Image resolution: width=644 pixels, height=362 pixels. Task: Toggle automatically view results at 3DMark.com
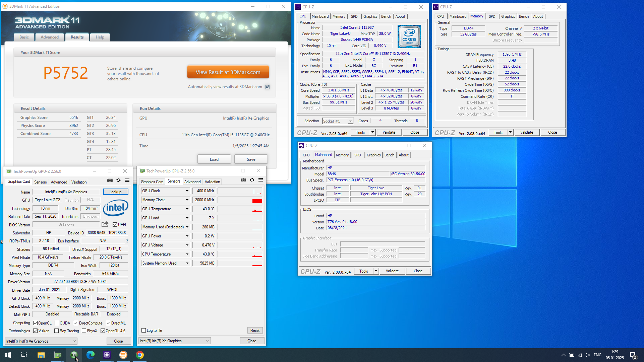coord(268,87)
